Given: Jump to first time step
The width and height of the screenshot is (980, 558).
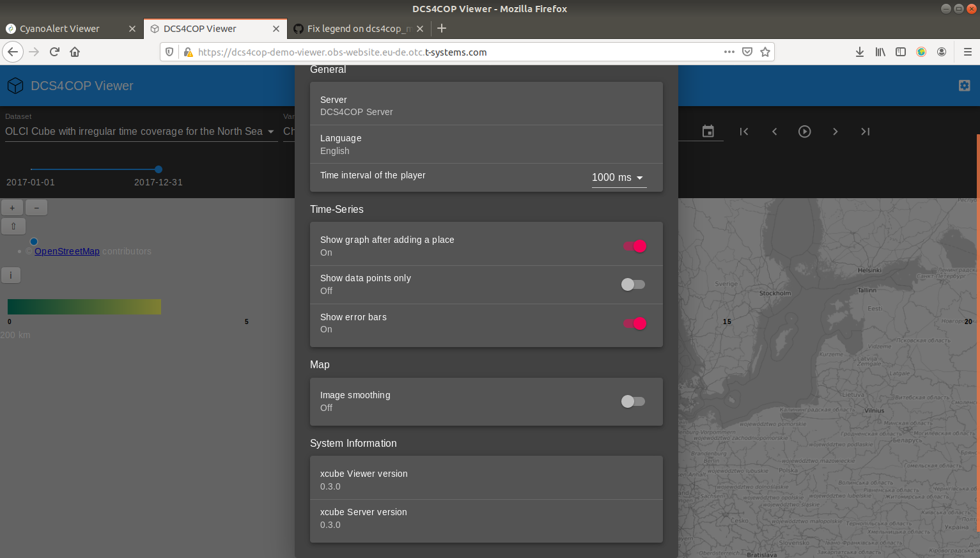Looking at the screenshot, I should click(x=743, y=131).
